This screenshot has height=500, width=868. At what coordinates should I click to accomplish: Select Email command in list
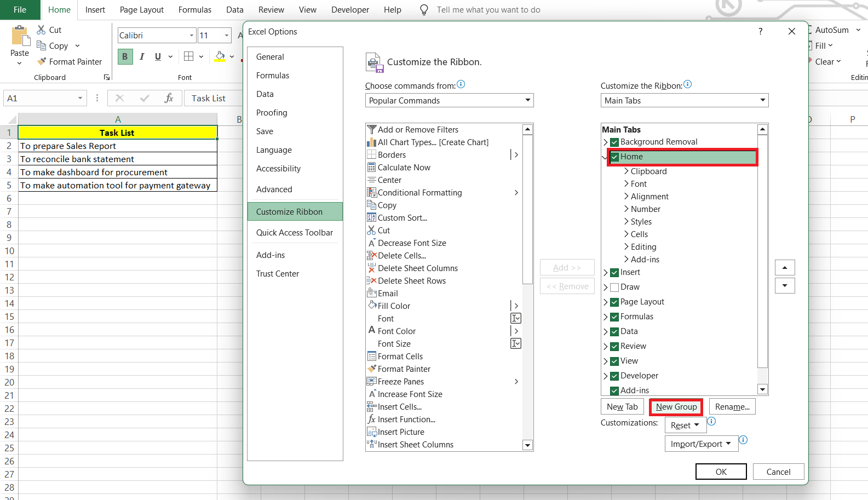[444, 294]
